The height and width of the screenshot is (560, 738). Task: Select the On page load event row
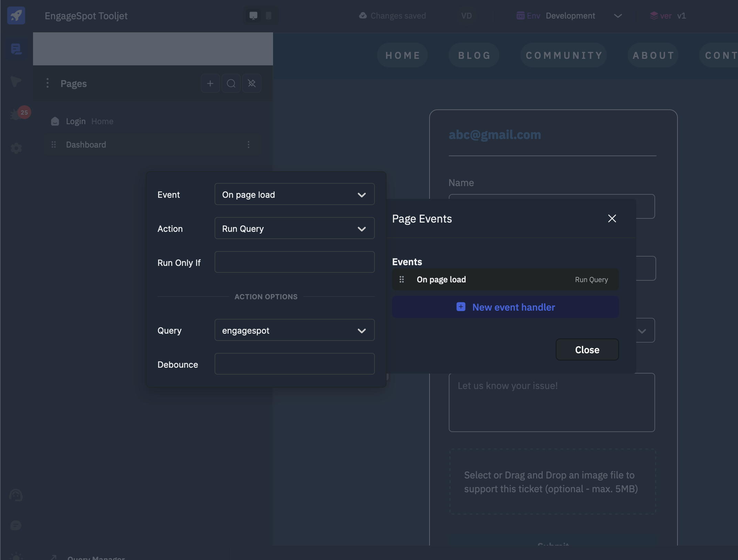[505, 279]
